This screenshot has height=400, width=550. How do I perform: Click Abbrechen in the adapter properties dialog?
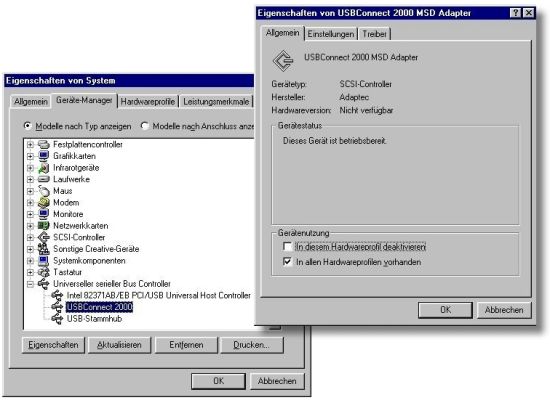pos(504,310)
